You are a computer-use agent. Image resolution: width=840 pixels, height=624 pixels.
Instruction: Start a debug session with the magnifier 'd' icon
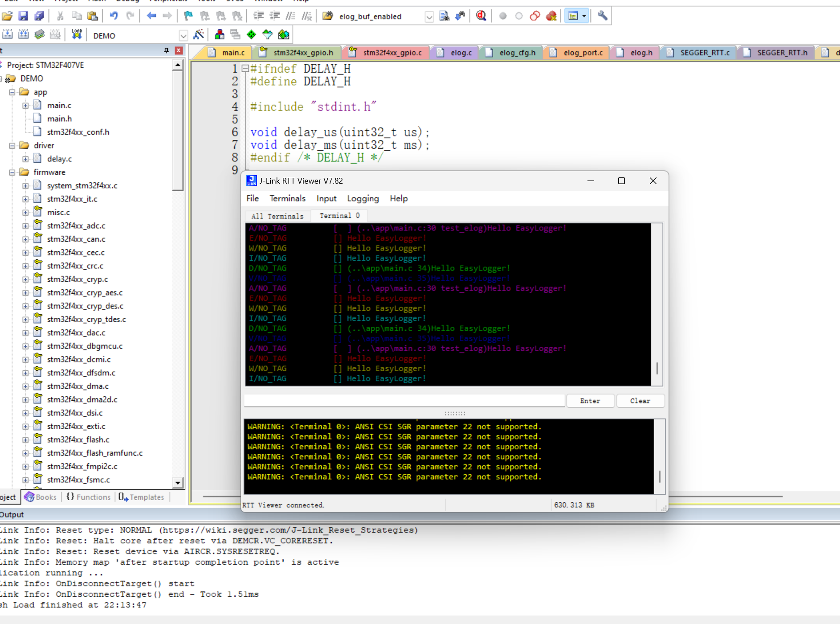481,16
